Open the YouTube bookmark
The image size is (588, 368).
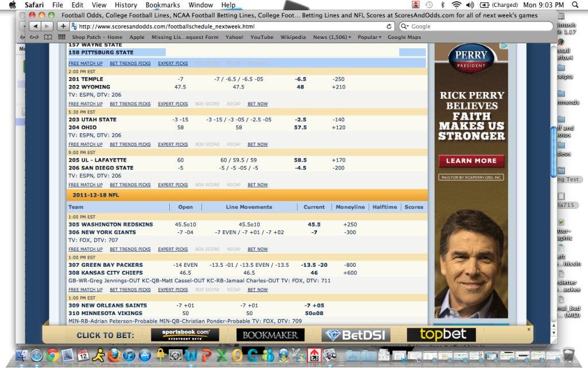click(262, 37)
